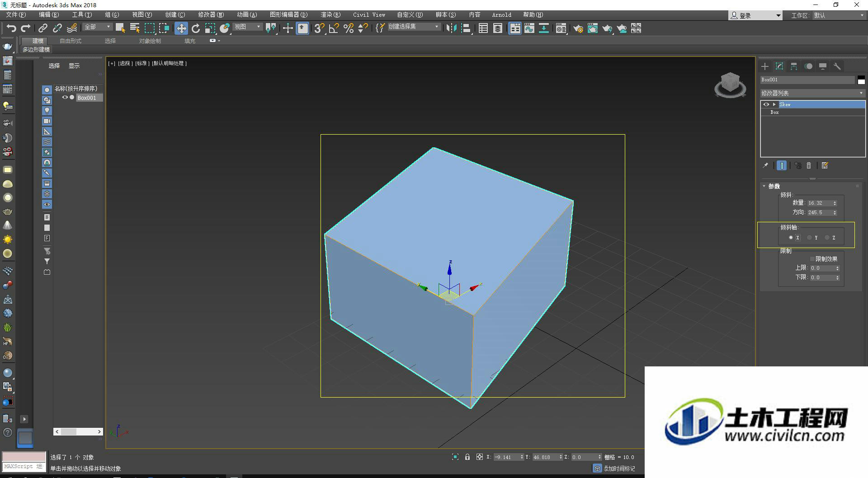Click Bind to Space Warp icon
This screenshot has width=868, height=478.
[72, 28]
